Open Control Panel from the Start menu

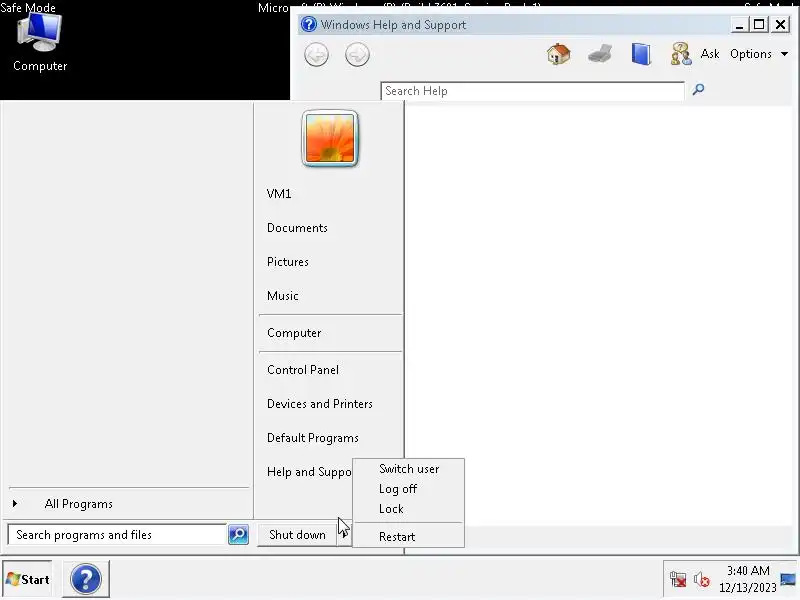point(303,370)
